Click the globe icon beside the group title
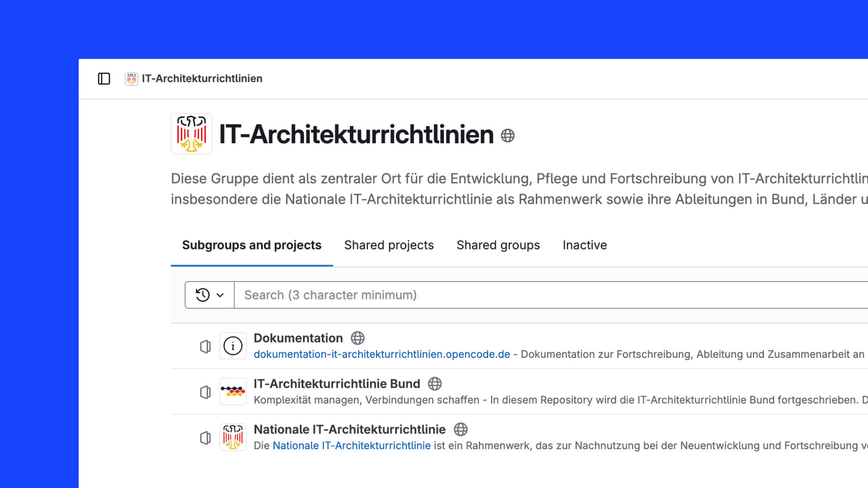868x488 pixels. 507,135
